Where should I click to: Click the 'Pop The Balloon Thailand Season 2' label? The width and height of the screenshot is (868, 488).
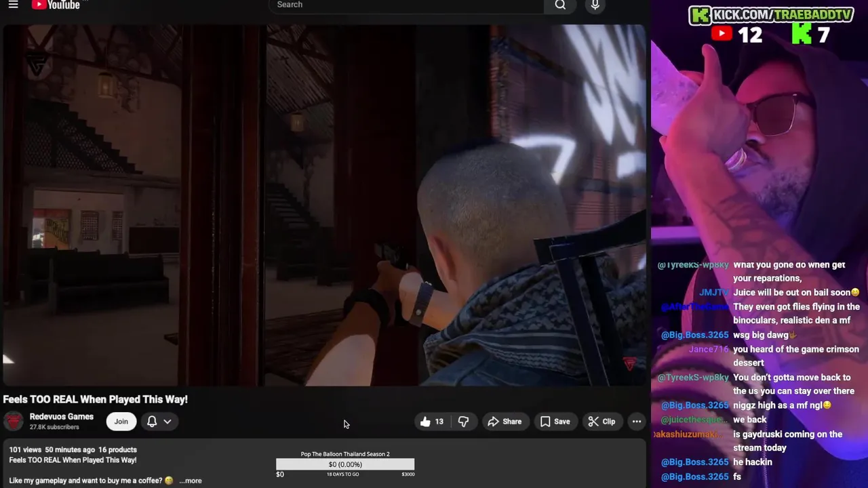345,454
